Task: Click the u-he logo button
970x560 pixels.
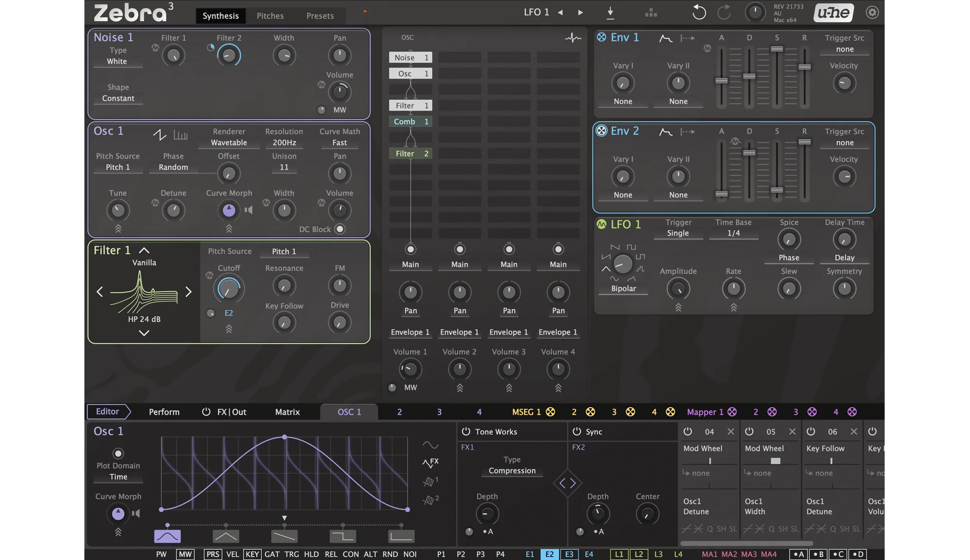Action: click(x=833, y=12)
